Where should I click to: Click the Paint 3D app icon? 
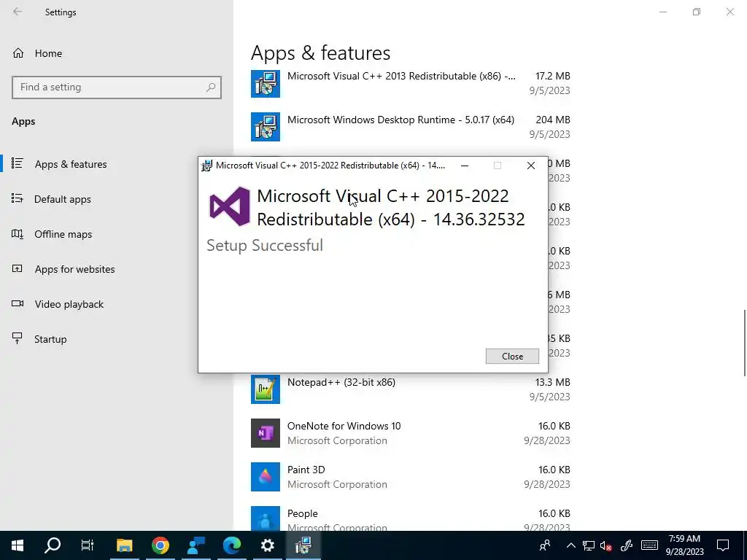tap(266, 477)
